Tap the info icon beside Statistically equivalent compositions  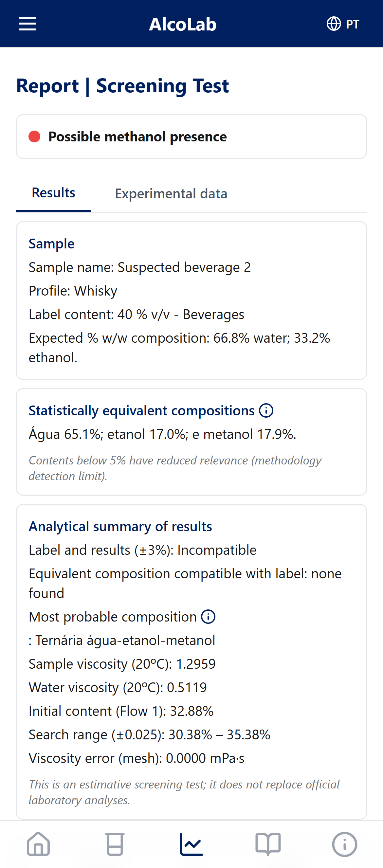[265, 411]
